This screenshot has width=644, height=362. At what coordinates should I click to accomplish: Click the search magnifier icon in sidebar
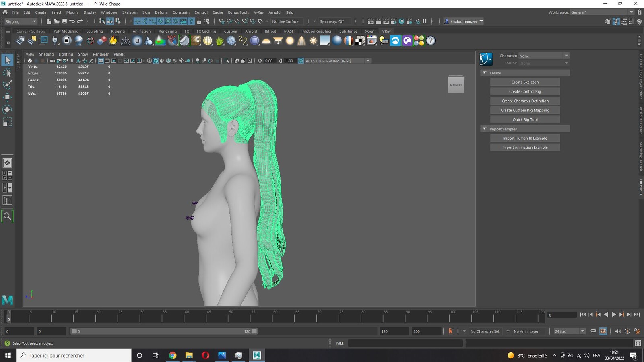[x=7, y=216]
